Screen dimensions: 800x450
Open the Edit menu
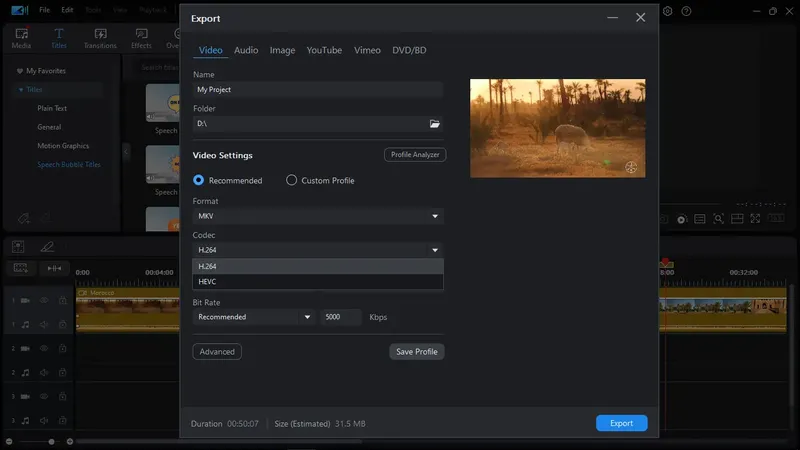point(67,10)
